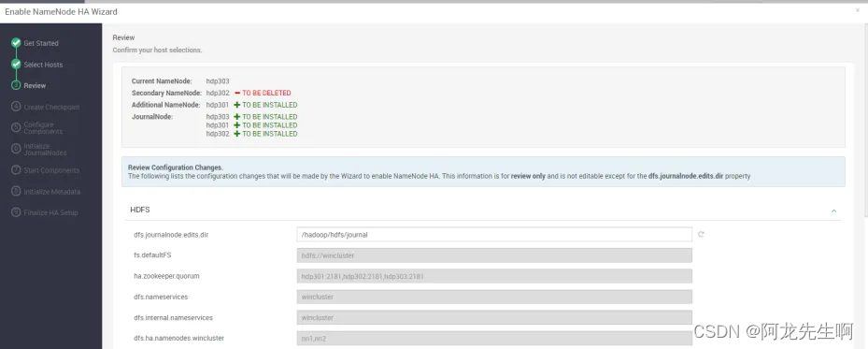Click the Select Hosts step checkmark icon
Screen dimensions: 868x349
tap(16, 65)
